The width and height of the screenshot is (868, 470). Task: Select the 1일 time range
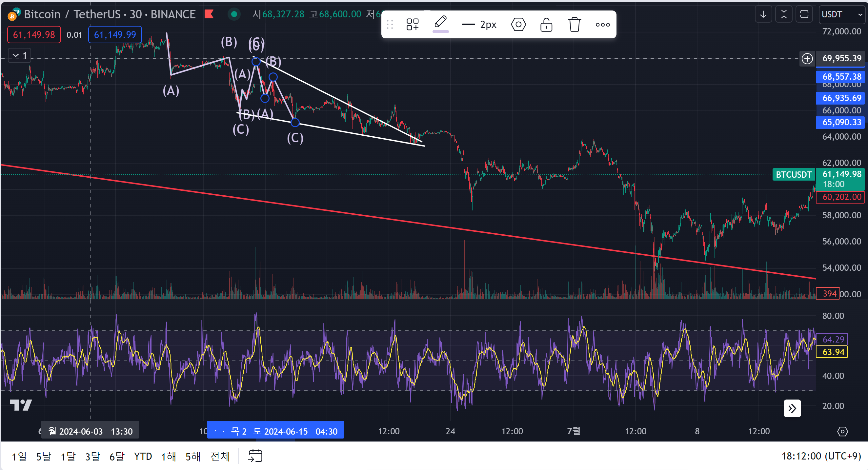19,457
